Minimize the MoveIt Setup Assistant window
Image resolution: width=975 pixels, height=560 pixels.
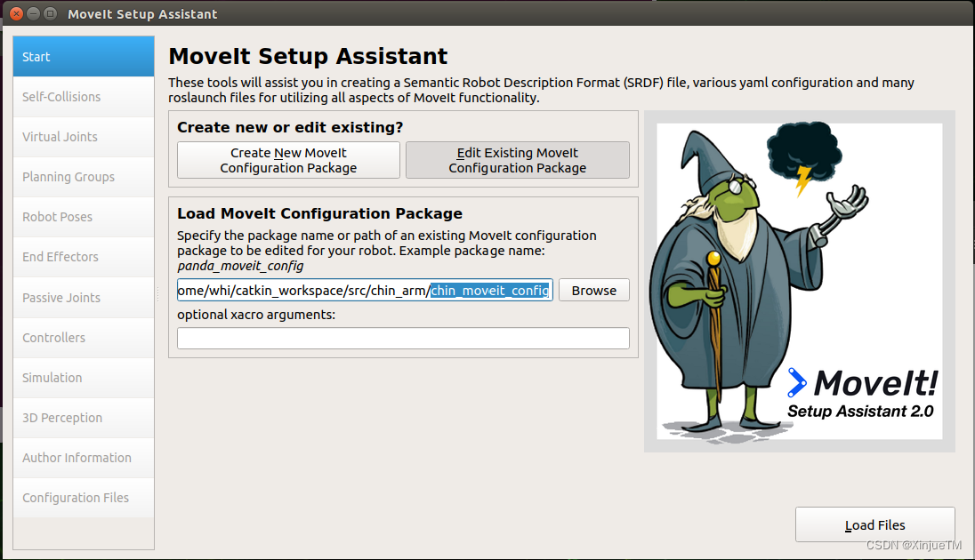(34, 13)
